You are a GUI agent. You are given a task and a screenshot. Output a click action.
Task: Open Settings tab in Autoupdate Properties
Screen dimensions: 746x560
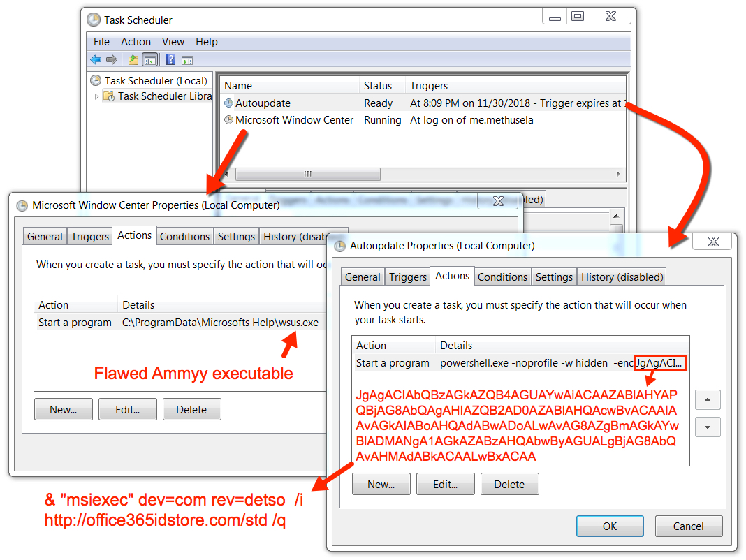pyautogui.click(x=554, y=277)
